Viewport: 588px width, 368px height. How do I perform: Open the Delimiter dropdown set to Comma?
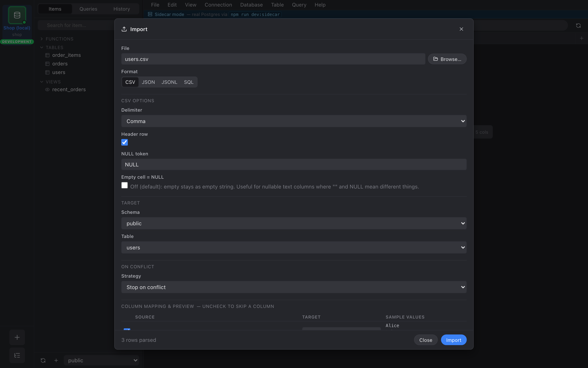click(x=294, y=121)
